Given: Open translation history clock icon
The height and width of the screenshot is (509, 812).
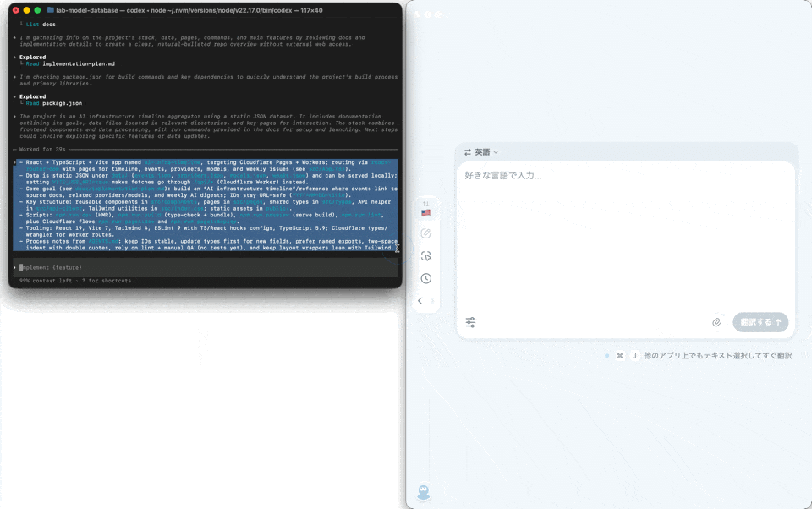Looking at the screenshot, I should pos(425,278).
